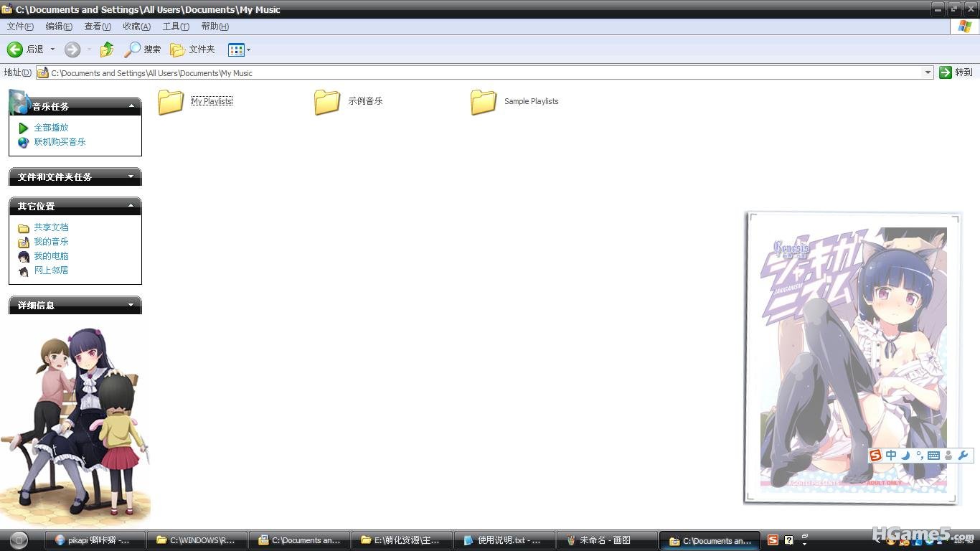Click the Sogou S icon on taskbar language bar
This screenshot has height=551, width=980.
click(773, 540)
